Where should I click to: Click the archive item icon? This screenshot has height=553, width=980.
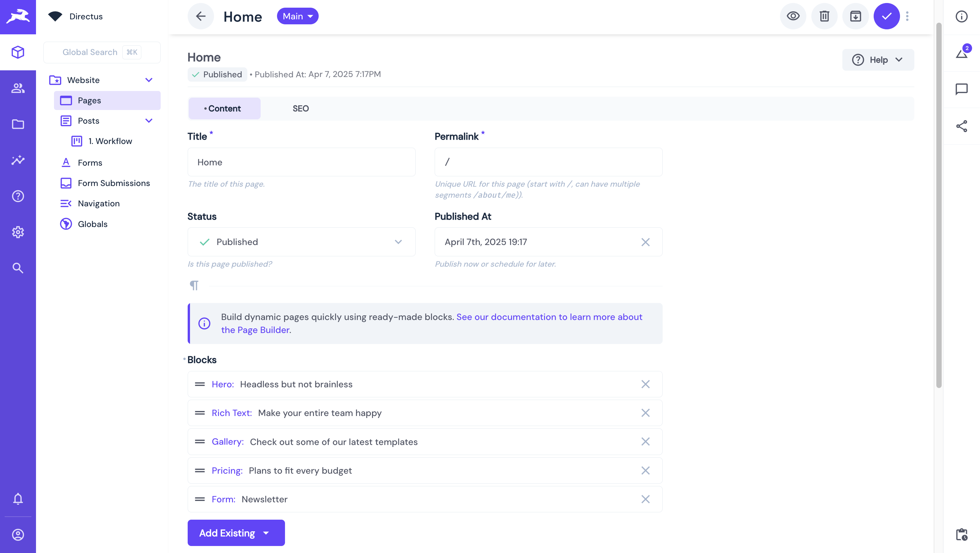tap(855, 16)
